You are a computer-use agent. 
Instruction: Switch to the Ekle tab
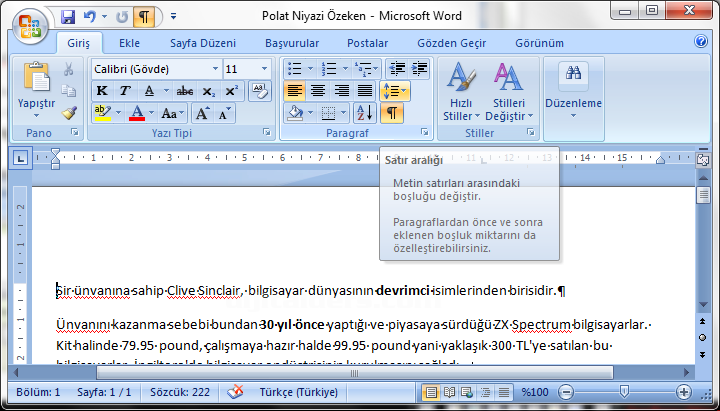pos(129,43)
